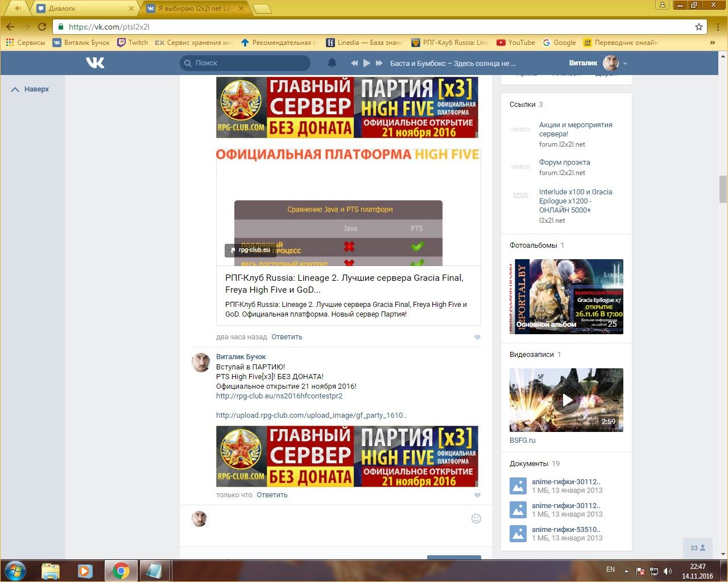Bookmark this page with the star icon
This screenshot has width=728, height=582.
699,27
